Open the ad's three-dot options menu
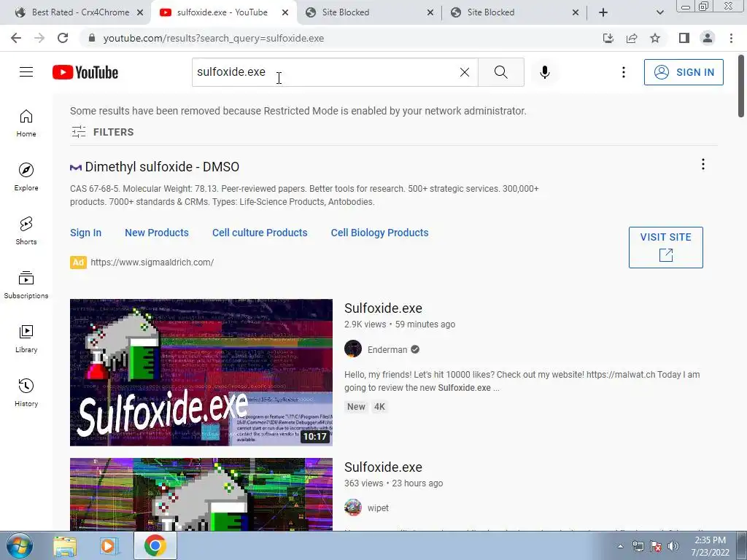The width and height of the screenshot is (747, 560). coord(703,164)
